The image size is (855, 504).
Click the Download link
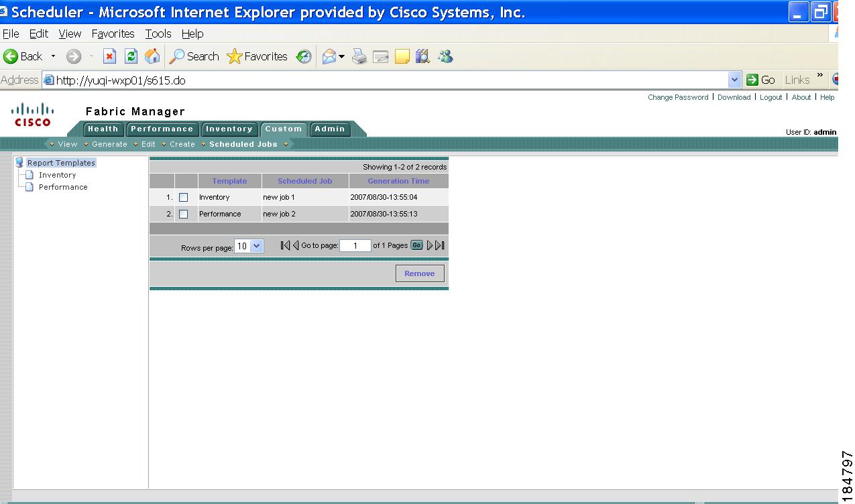tap(734, 97)
